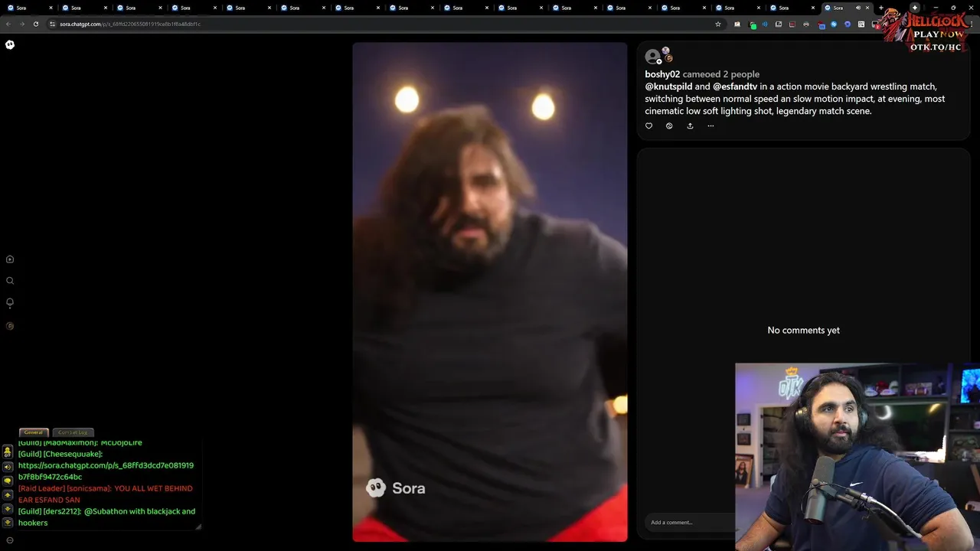Open Sora search from the sidebar
This screenshot has width=980, height=551.
click(10, 281)
